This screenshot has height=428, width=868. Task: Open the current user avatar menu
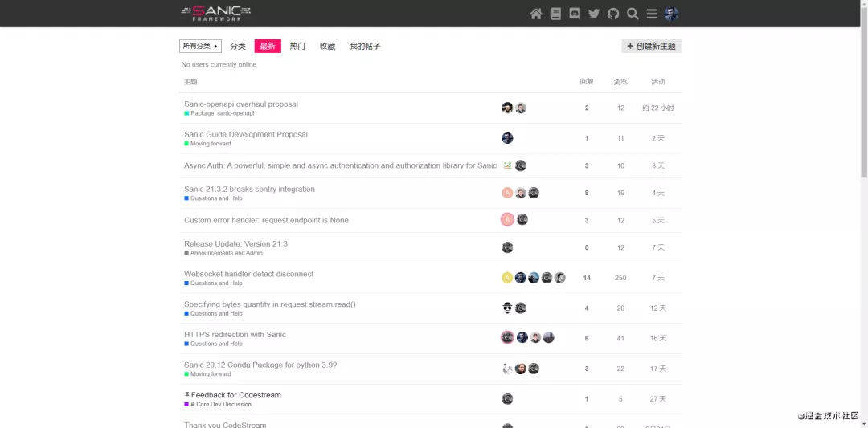pyautogui.click(x=671, y=14)
